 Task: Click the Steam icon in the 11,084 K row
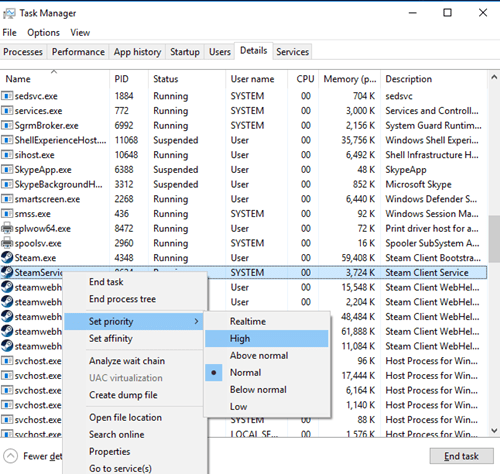pos(7,346)
